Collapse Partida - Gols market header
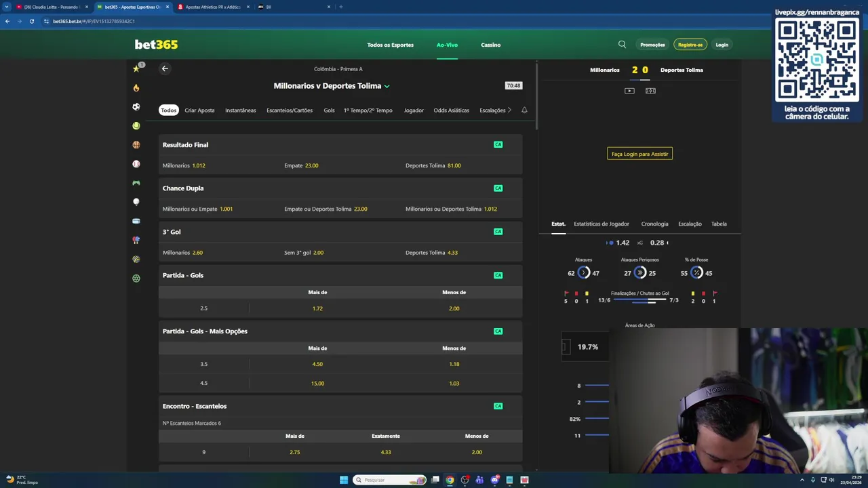868x488 pixels. pos(340,275)
